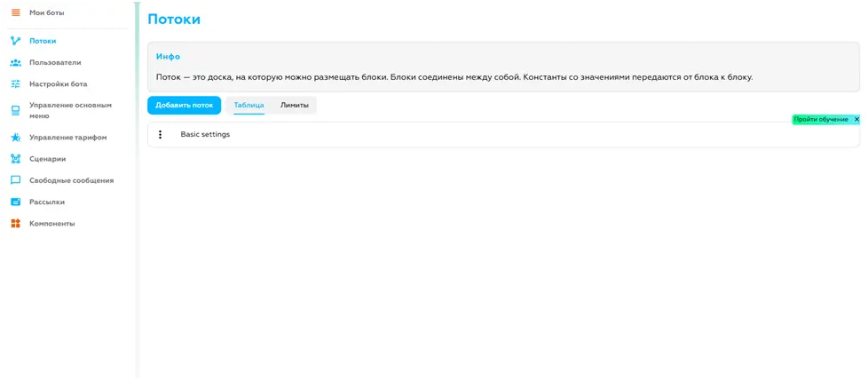Viewport: 868px width, 380px height.
Task: Open the Свободные сообщения chat bubble icon
Action: 15,180
